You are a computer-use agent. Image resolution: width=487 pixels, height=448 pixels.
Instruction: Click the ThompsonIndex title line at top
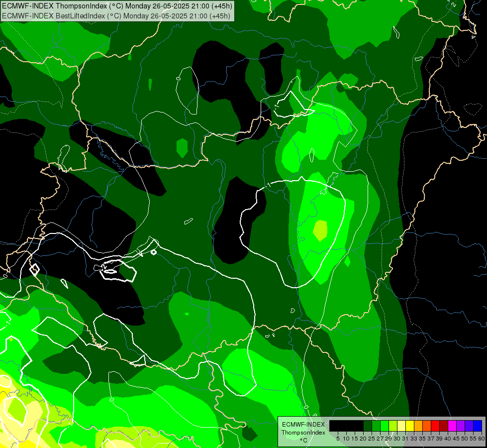coord(117,6)
